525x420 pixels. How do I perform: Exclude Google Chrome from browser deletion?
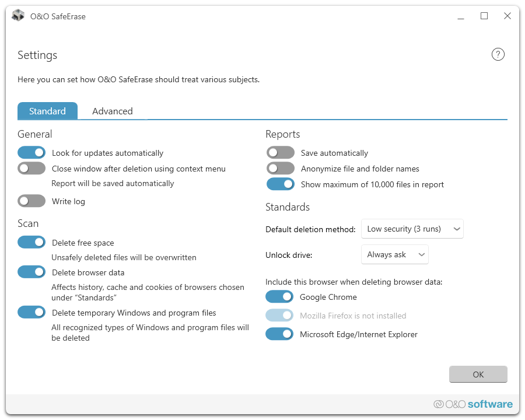click(279, 297)
